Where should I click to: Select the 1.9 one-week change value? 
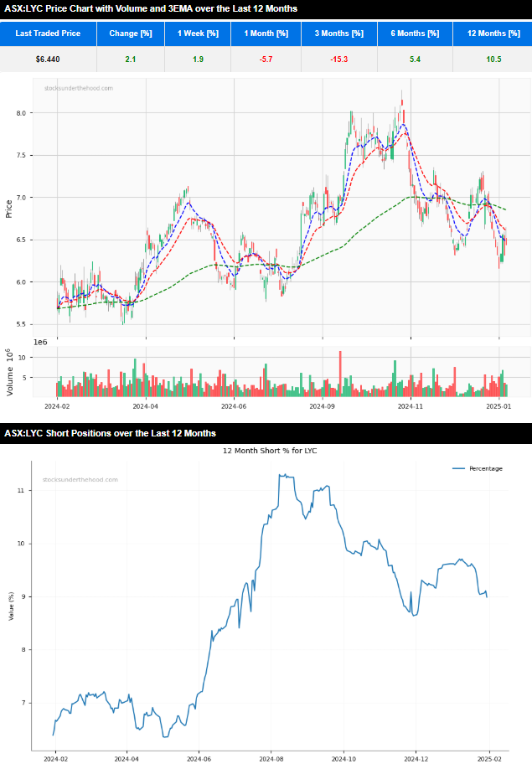(x=198, y=59)
